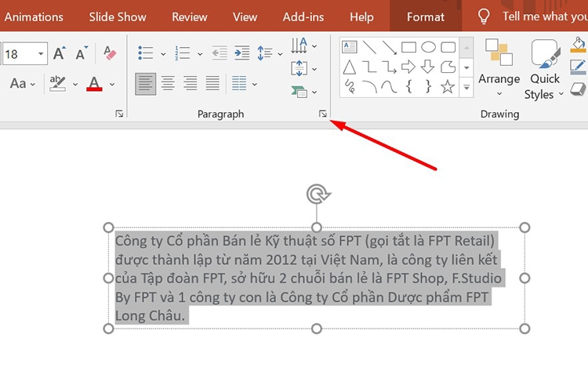This screenshot has width=588, height=392.
Task: Expand the full shapes gallery
Action: [466, 87]
